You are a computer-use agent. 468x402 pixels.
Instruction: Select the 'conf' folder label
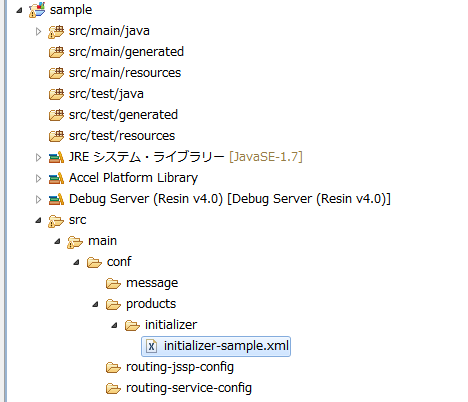click(x=119, y=262)
